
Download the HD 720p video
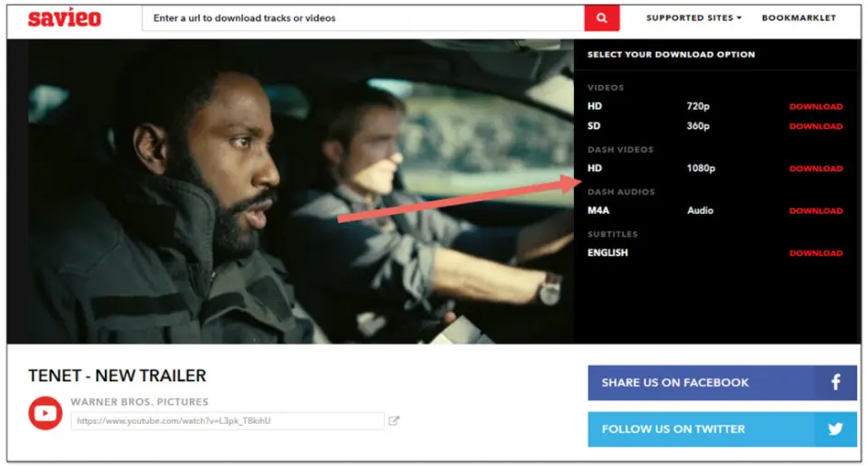(816, 106)
